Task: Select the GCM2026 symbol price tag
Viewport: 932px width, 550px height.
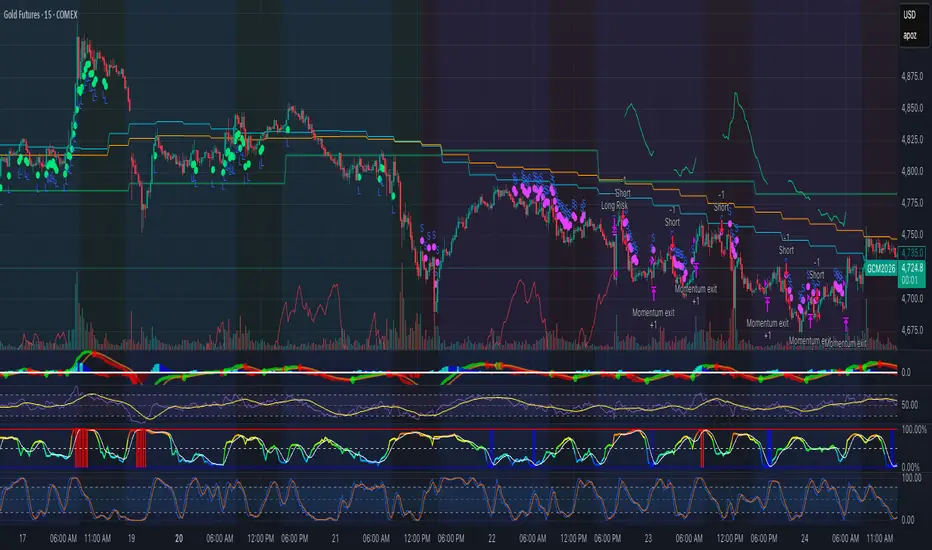Action: (x=880, y=269)
